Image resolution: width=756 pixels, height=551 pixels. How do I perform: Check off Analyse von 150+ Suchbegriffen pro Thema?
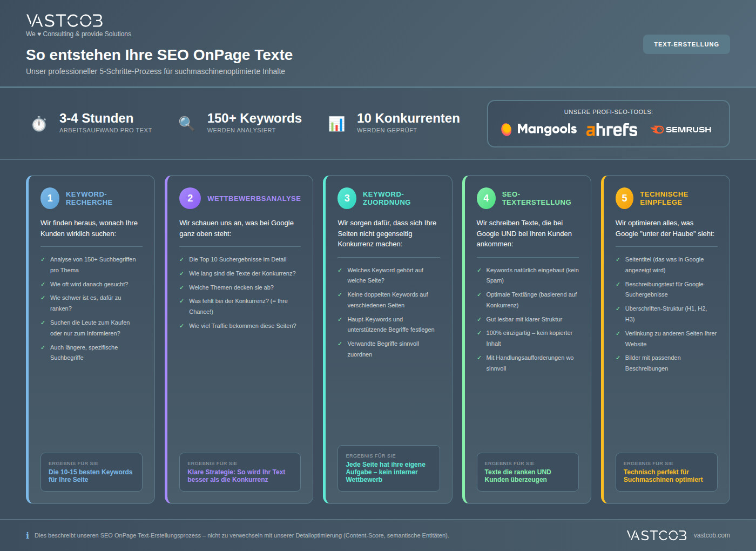(x=42, y=259)
